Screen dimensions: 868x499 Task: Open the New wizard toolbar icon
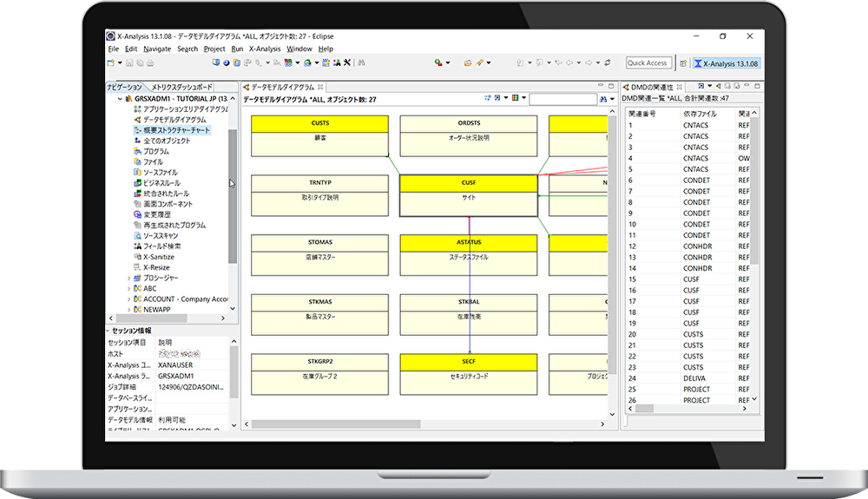111,63
